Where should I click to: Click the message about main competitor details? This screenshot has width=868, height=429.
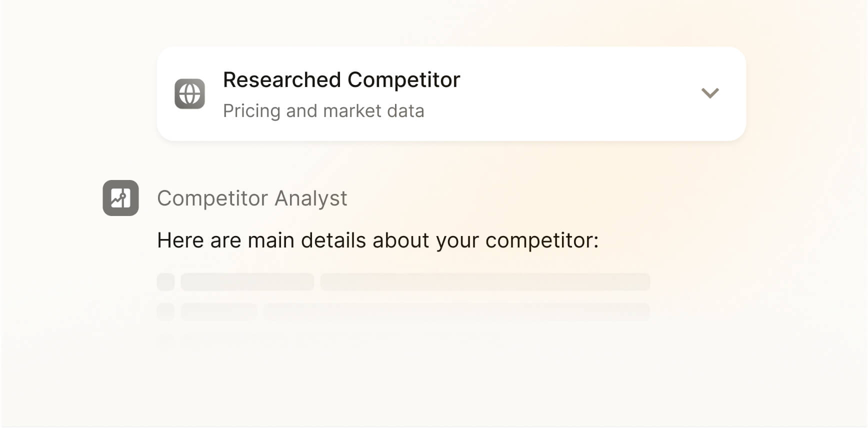pyautogui.click(x=377, y=240)
